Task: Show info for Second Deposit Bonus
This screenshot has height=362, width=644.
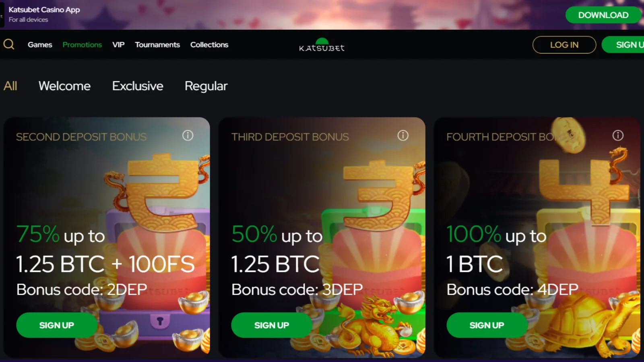Action: (x=188, y=136)
